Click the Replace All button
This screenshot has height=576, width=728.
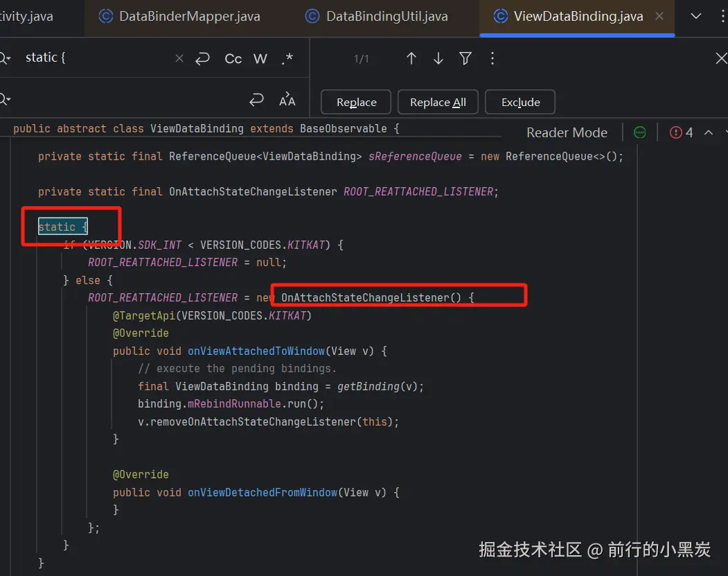tap(438, 102)
